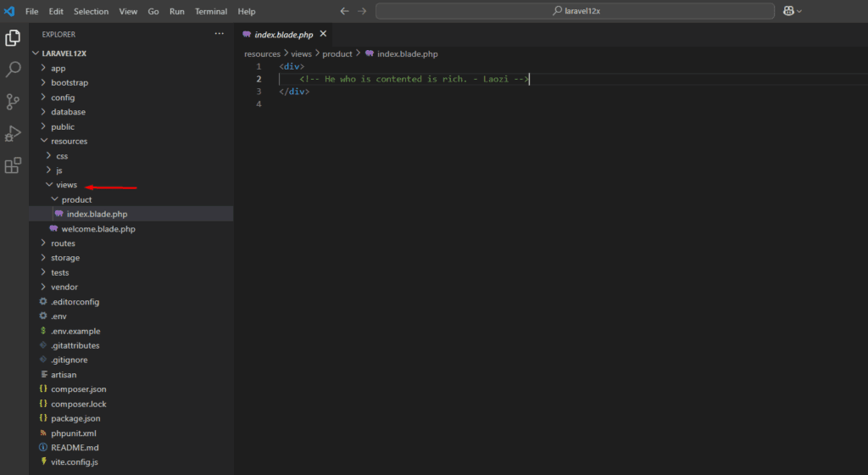Screen dimensions: 868x475
Task: Open the Extensions view icon
Action: click(13, 165)
